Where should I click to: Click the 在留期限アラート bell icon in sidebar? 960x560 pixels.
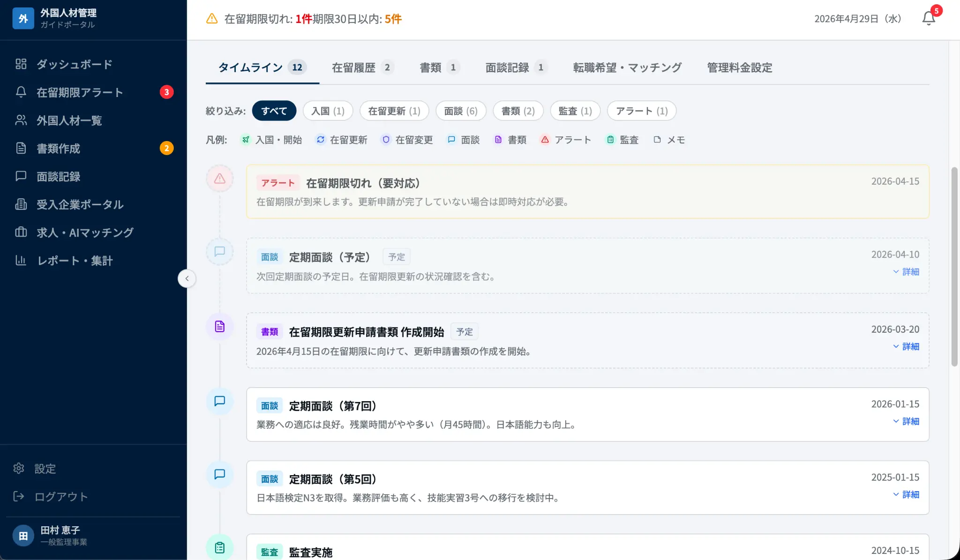[x=21, y=92]
